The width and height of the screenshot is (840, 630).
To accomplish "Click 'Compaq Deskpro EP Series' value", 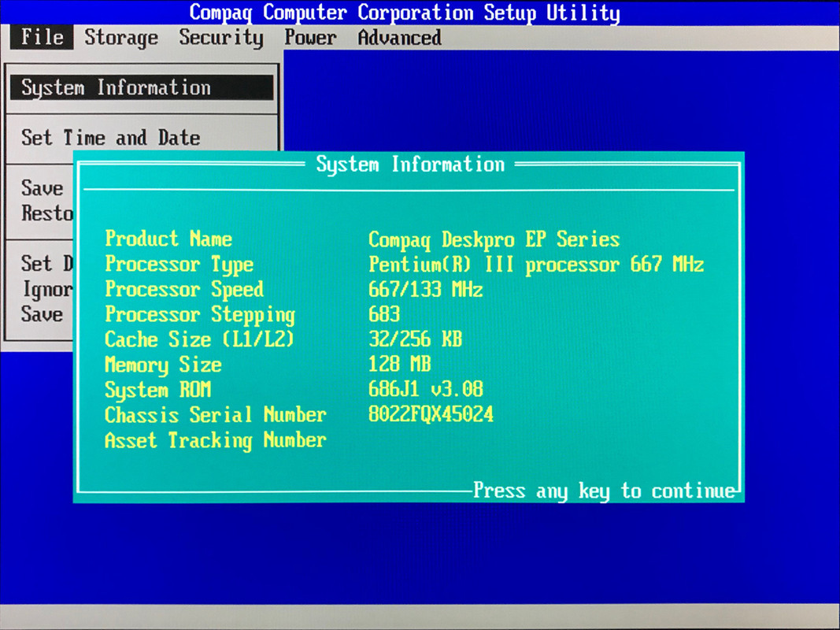I will [x=494, y=239].
